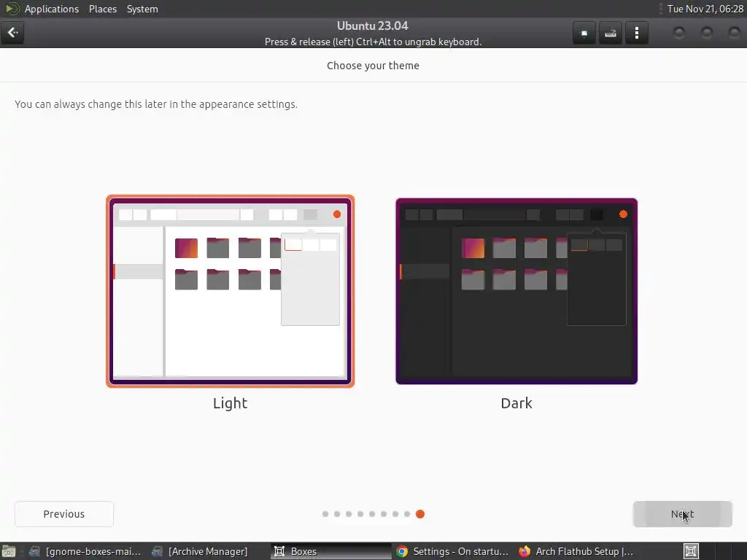Open the Applications menu
Screen dimensions: 747x560
pos(52,9)
